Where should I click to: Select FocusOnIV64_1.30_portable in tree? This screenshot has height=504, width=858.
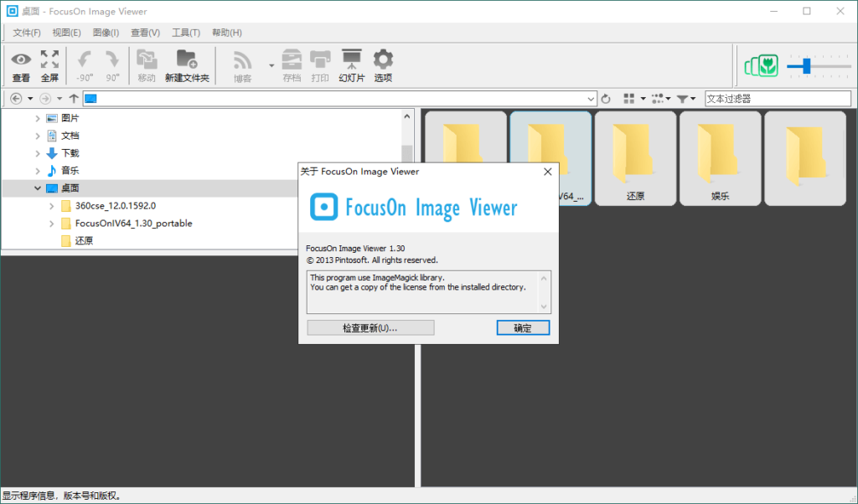point(133,224)
